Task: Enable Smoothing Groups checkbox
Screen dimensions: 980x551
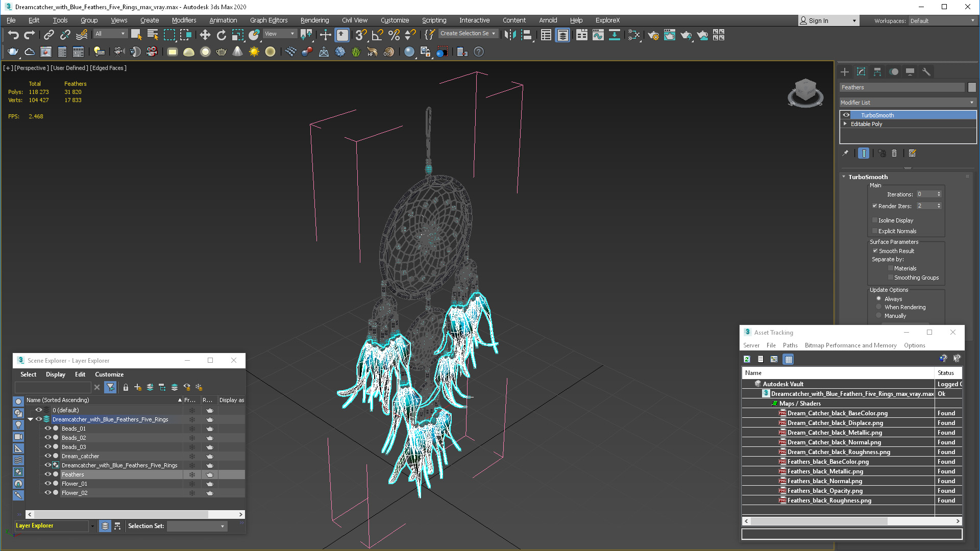Action: point(891,278)
